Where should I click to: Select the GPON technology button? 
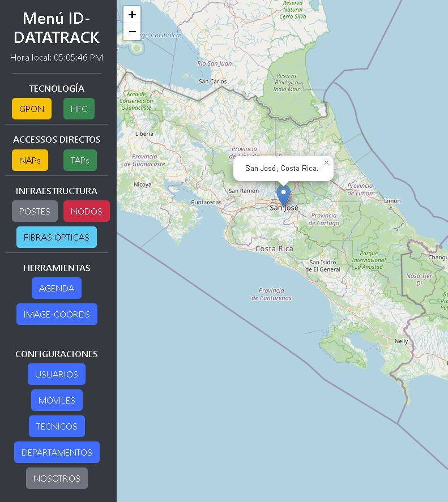(32, 109)
